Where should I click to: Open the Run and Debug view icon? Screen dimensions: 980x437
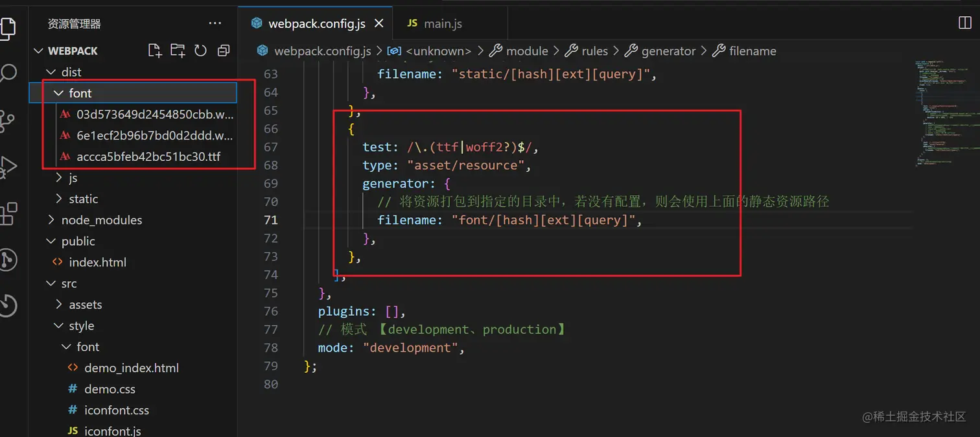pyautogui.click(x=7, y=167)
